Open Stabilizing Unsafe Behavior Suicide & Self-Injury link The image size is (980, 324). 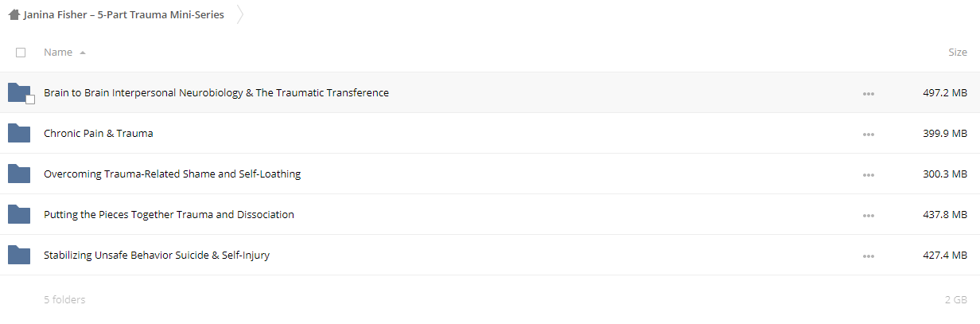pos(157,255)
